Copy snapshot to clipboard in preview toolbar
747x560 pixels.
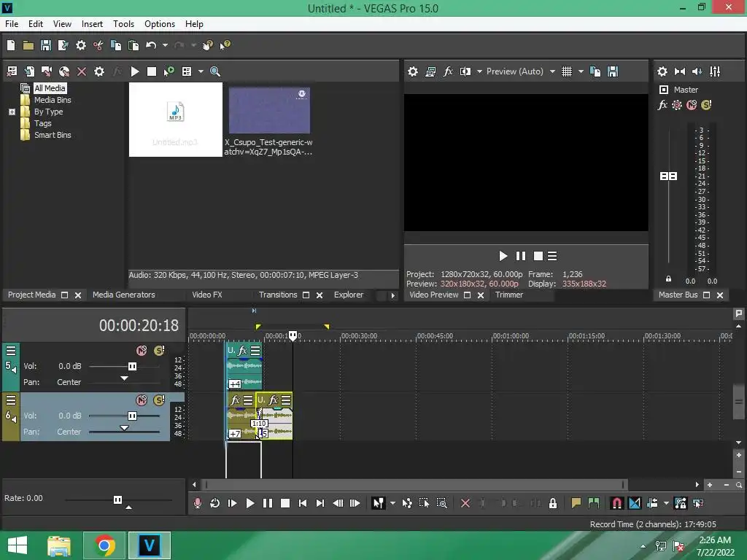click(x=595, y=71)
